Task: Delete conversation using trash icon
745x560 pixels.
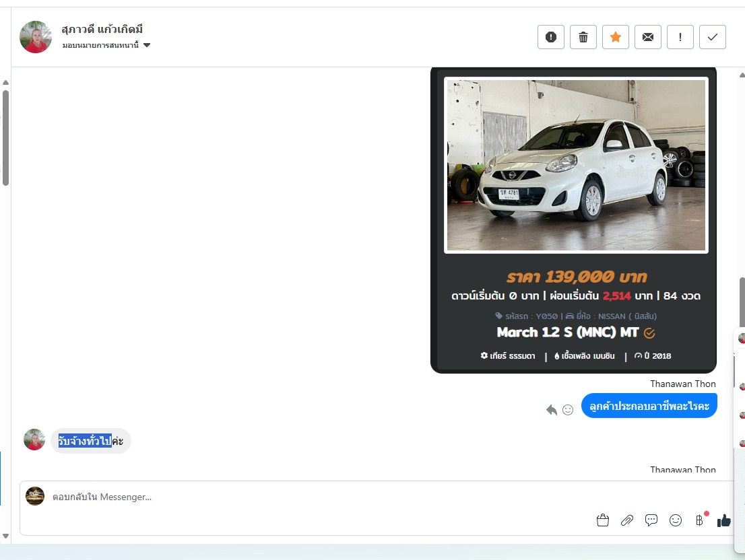Action: [x=583, y=37]
